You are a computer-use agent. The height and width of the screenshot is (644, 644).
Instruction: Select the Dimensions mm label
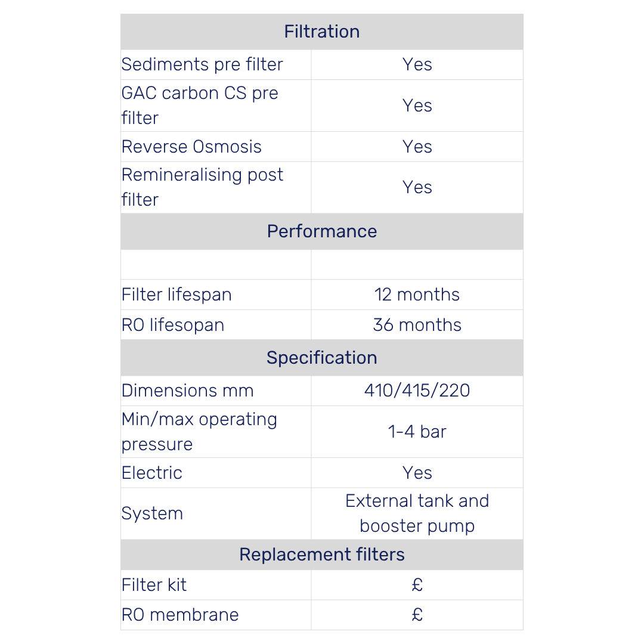[x=188, y=391]
